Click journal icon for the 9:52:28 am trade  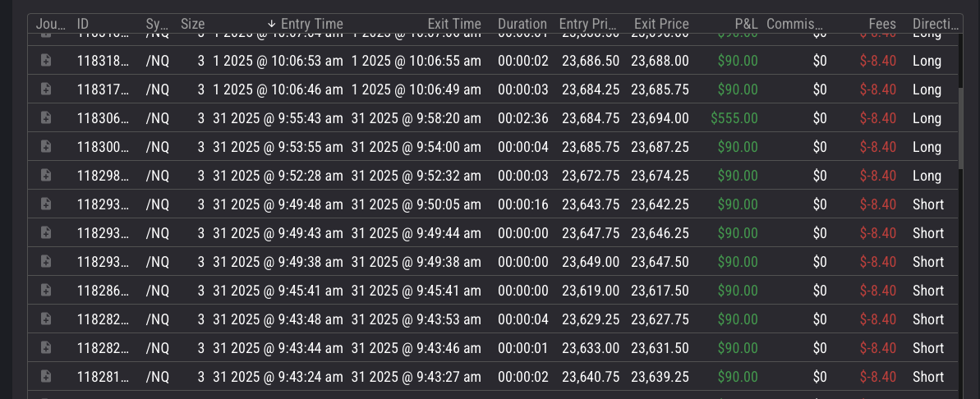[46, 176]
